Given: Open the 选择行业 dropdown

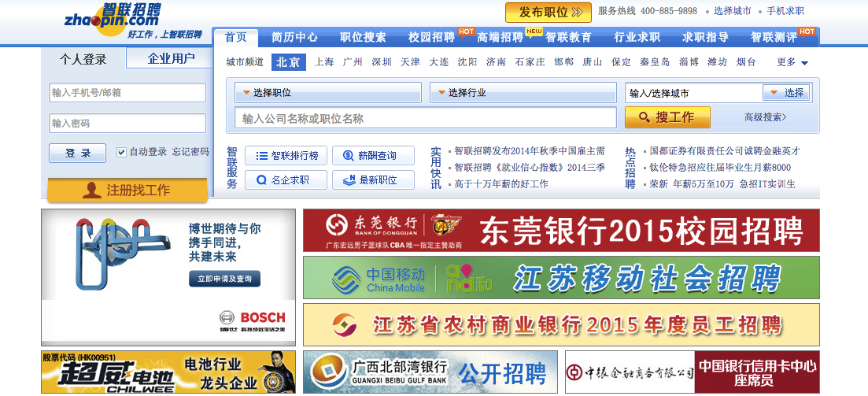Looking at the screenshot, I should (x=523, y=92).
